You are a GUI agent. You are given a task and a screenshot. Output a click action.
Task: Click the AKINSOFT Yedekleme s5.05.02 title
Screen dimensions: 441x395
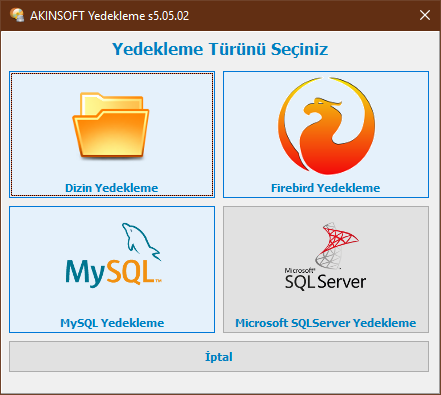pos(109,15)
